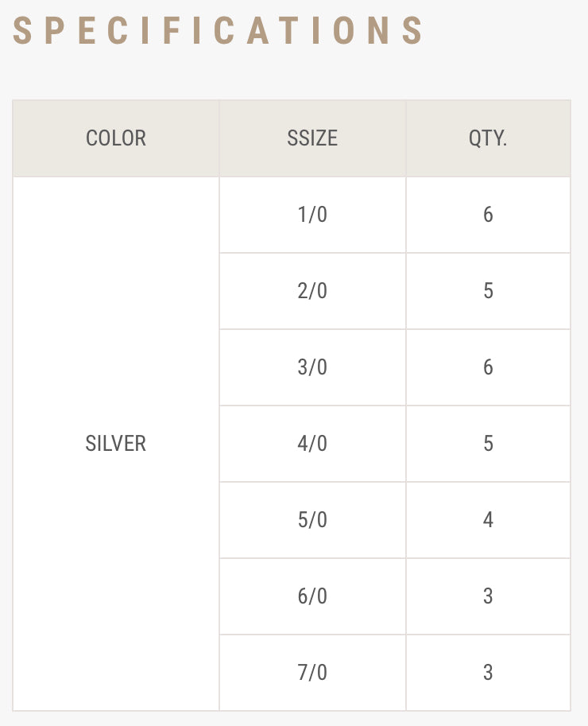Image resolution: width=588 pixels, height=726 pixels.
Task: Click the 6/0 size cell
Action: coord(312,596)
